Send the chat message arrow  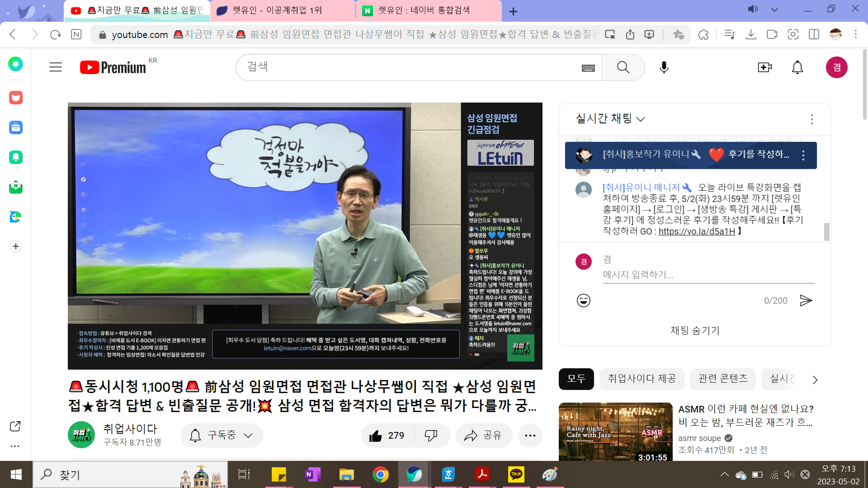coord(806,300)
